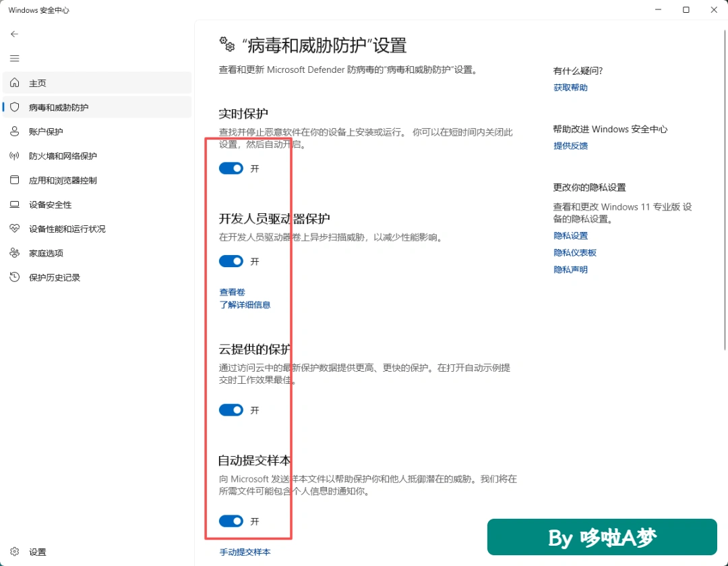This screenshot has width=728, height=566.
Task: Click the 云提供的保护 heading
Action: (x=255, y=349)
